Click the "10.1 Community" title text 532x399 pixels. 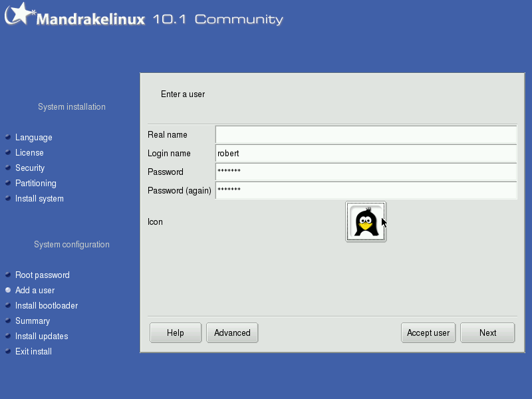[x=218, y=19]
